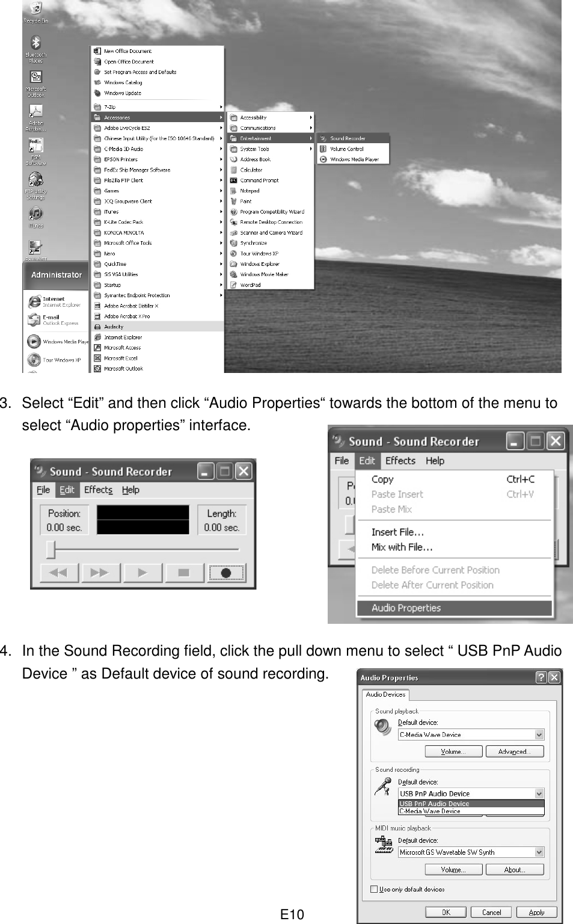Open Windows Update in the programs menu
The image size is (573, 924).
coord(158,93)
